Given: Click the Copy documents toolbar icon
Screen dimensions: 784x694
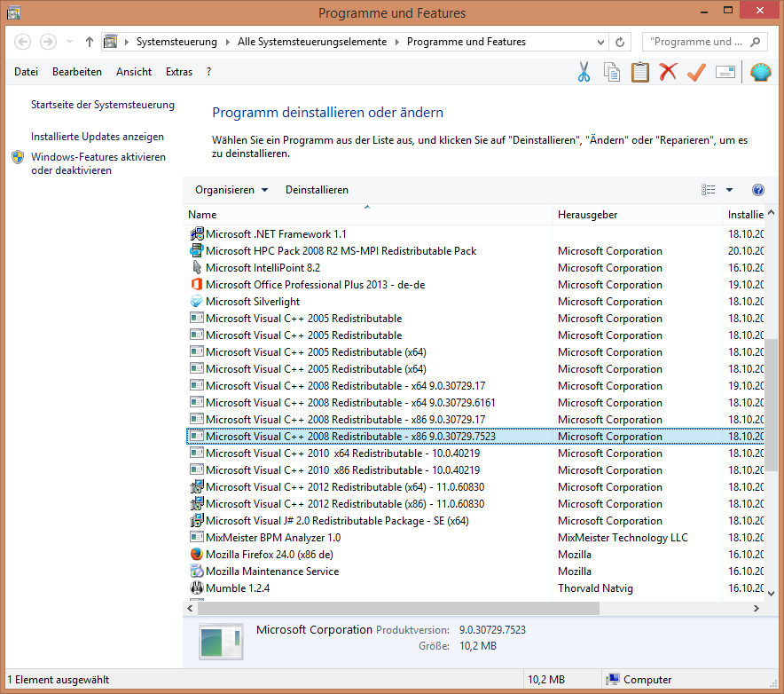Looking at the screenshot, I should (611, 72).
